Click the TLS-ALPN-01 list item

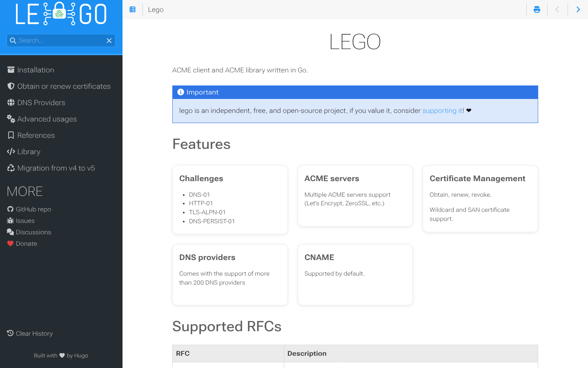click(x=207, y=212)
